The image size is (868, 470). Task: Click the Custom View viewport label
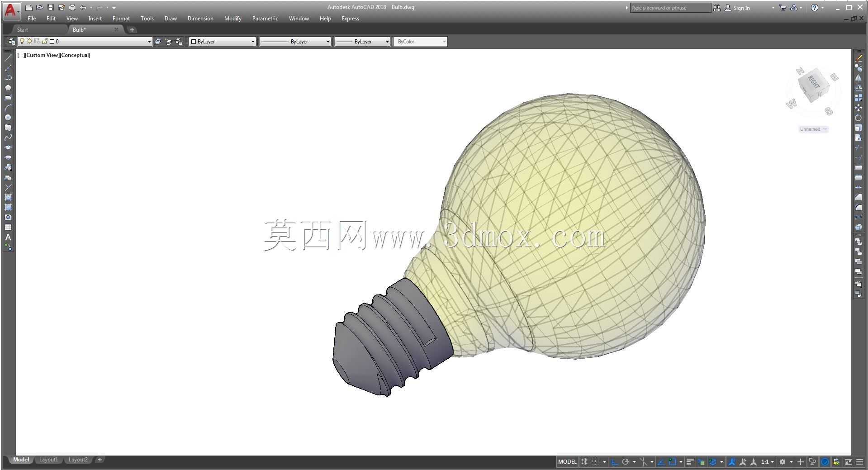(42, 55)
